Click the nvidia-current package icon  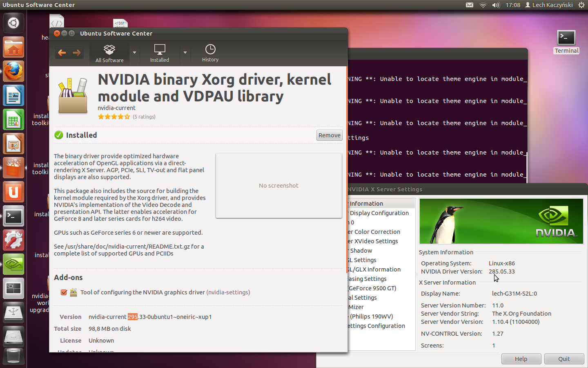tap(73, 95)
